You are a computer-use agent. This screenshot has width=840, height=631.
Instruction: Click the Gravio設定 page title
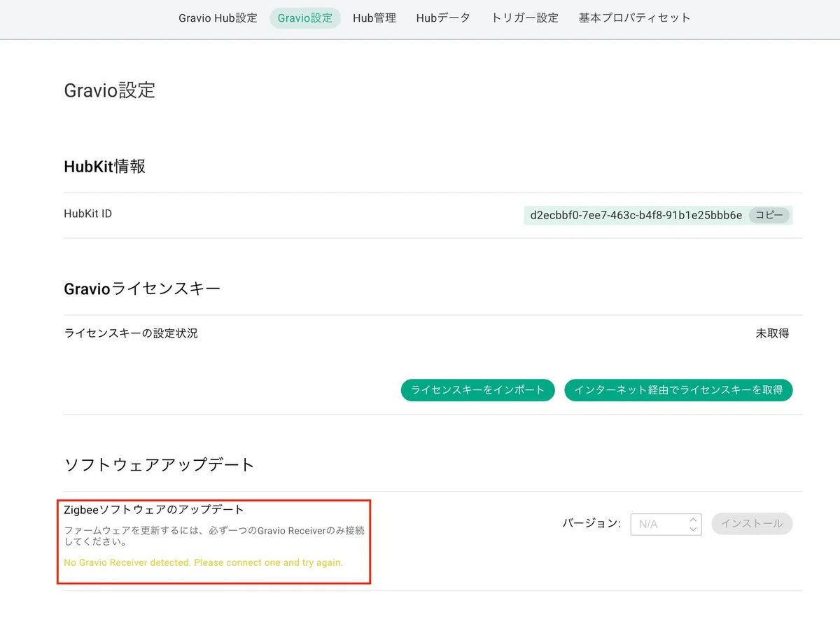109,90
